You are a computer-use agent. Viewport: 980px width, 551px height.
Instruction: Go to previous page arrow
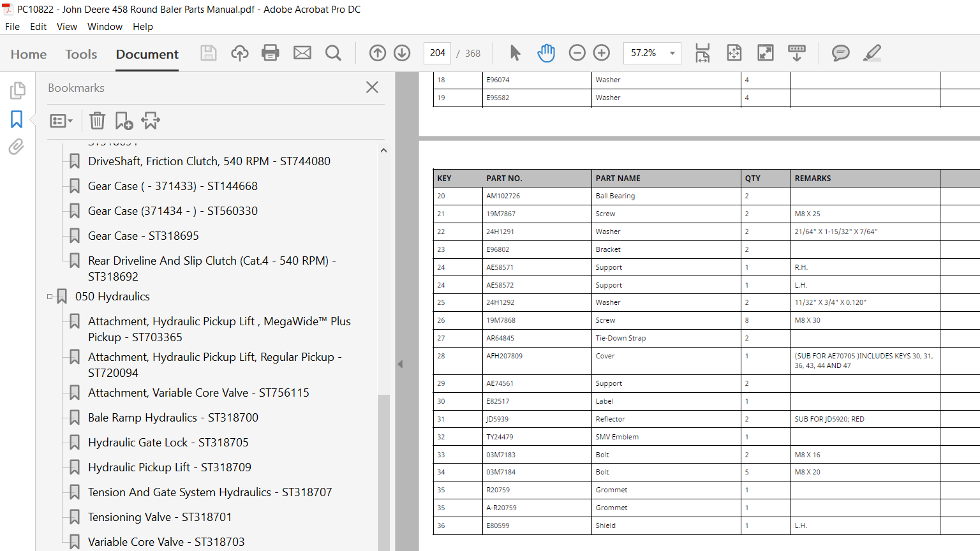pyautogui.click(x=378, y=53)
